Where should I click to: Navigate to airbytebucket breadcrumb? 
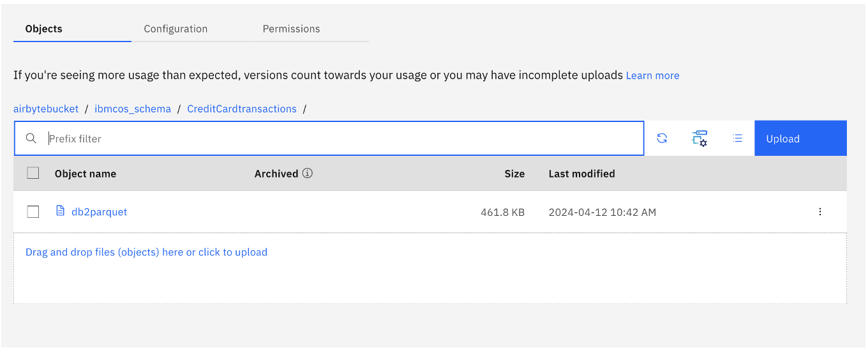46,109
